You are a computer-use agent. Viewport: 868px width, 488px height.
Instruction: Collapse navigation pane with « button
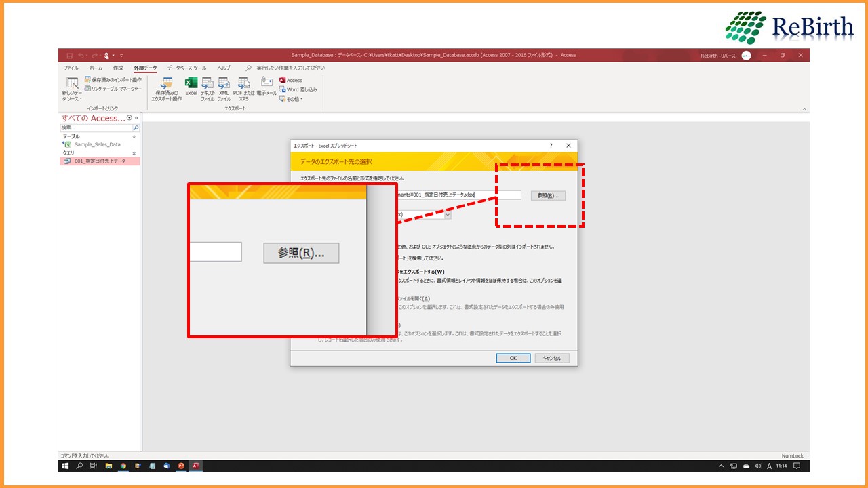pyautogui.click(x=136, y=118)
